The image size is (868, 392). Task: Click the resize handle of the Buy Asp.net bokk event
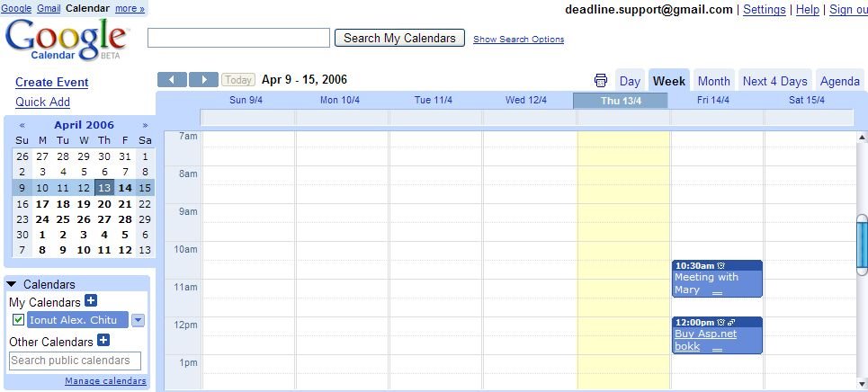pos(717,350)
